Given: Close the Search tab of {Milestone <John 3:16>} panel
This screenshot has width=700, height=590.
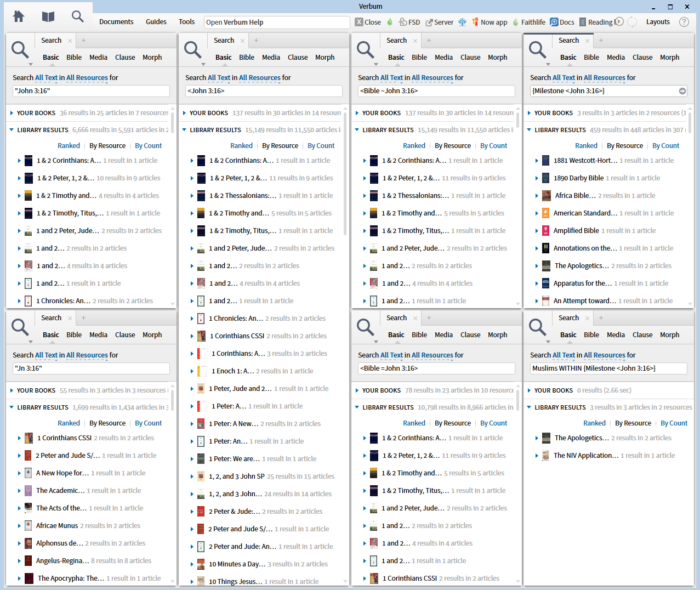Looking at the screenshot, I should [x=587, y=41].
